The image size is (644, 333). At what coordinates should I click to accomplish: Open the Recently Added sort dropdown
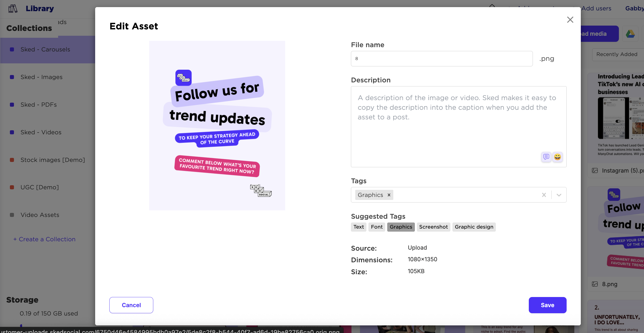[617, 54]
